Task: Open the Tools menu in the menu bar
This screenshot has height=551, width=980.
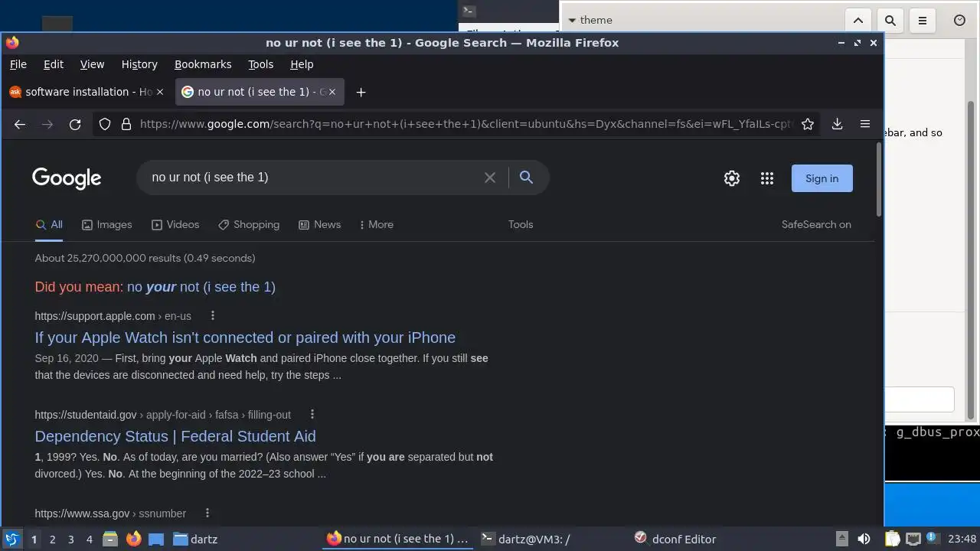Action: [260, 64]
